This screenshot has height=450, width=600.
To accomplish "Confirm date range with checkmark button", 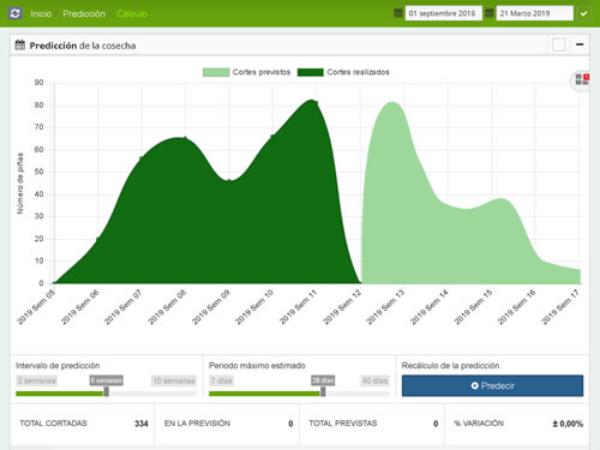I will (584, 13).
